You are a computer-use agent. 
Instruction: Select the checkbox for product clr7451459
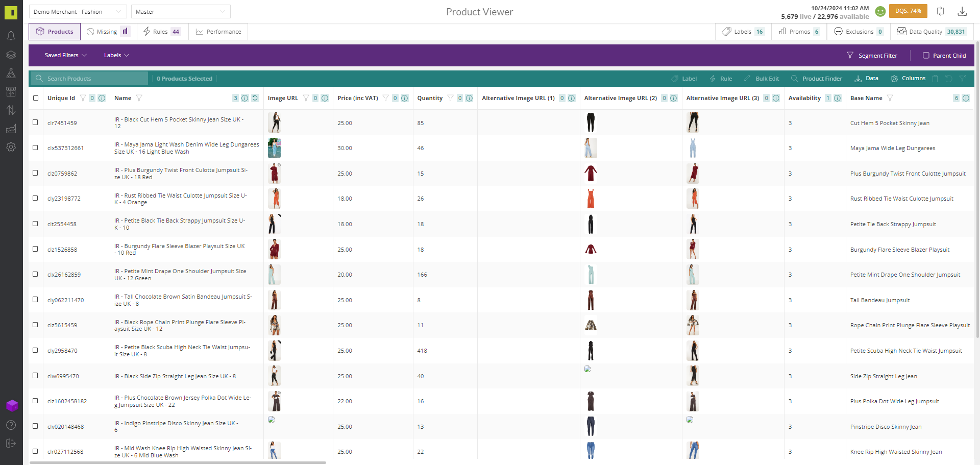[x=35, y=123]
